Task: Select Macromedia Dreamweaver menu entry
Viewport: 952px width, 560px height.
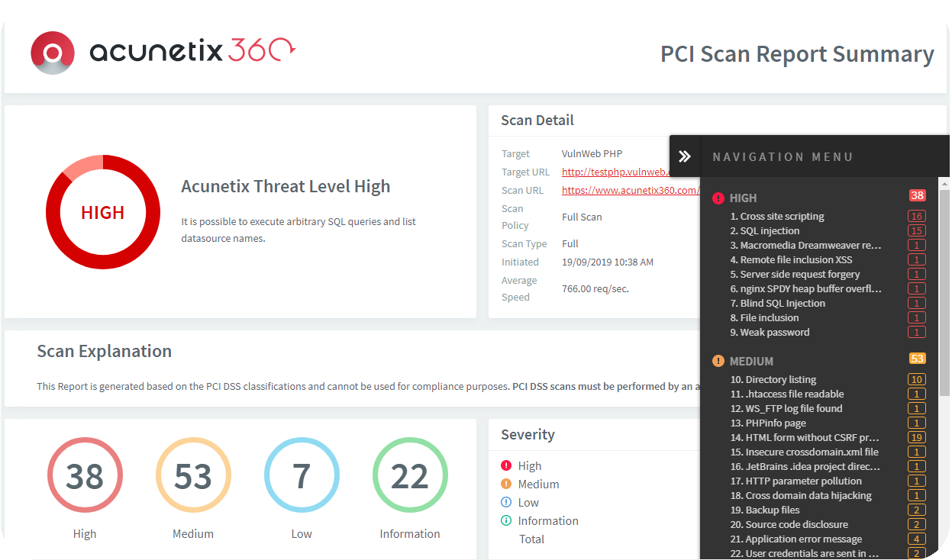Action: 806,245
